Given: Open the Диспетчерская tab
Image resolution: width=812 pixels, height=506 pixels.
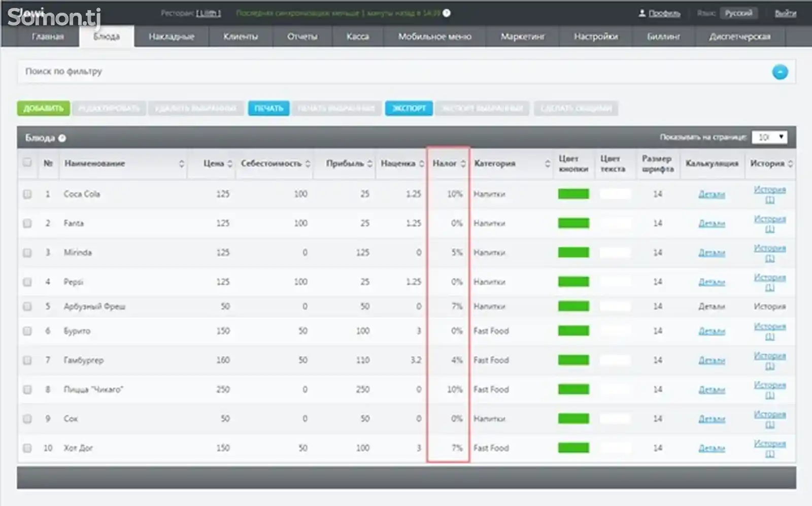Looking at the screenshot, I should (740, 37).
